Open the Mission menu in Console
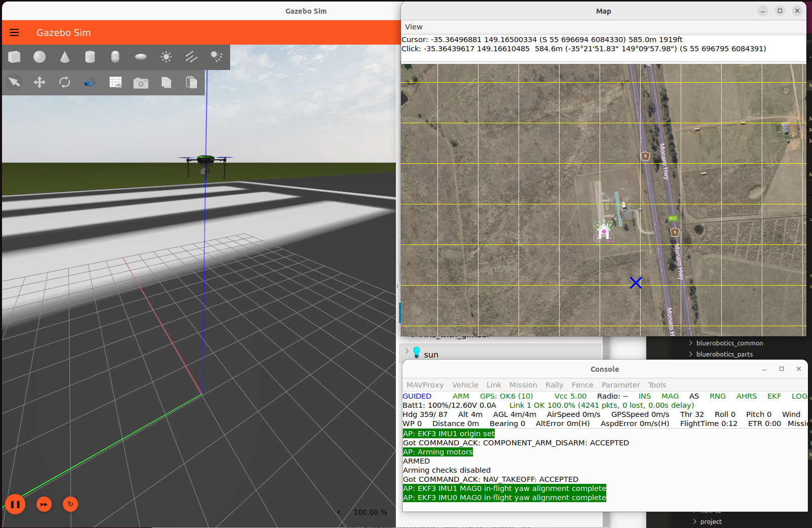The width and height of the screenshot is (812, 528). point(523,385)
